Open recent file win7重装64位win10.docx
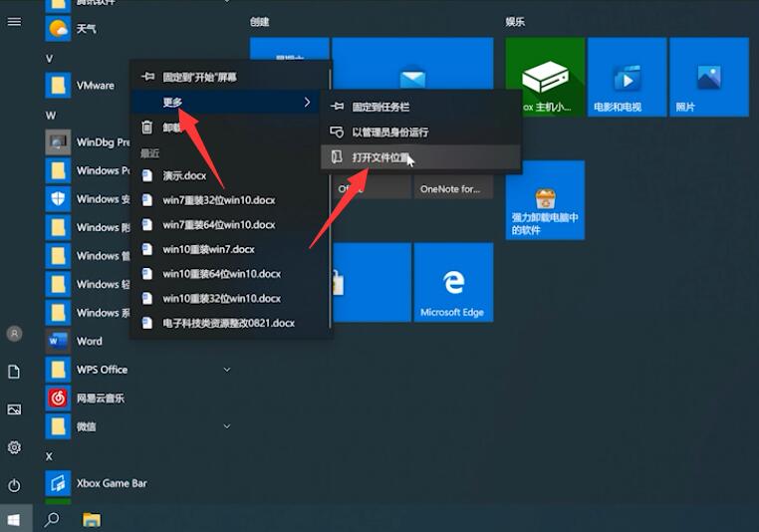Screen dimensions: 759x532 click(x=230, y=225)
